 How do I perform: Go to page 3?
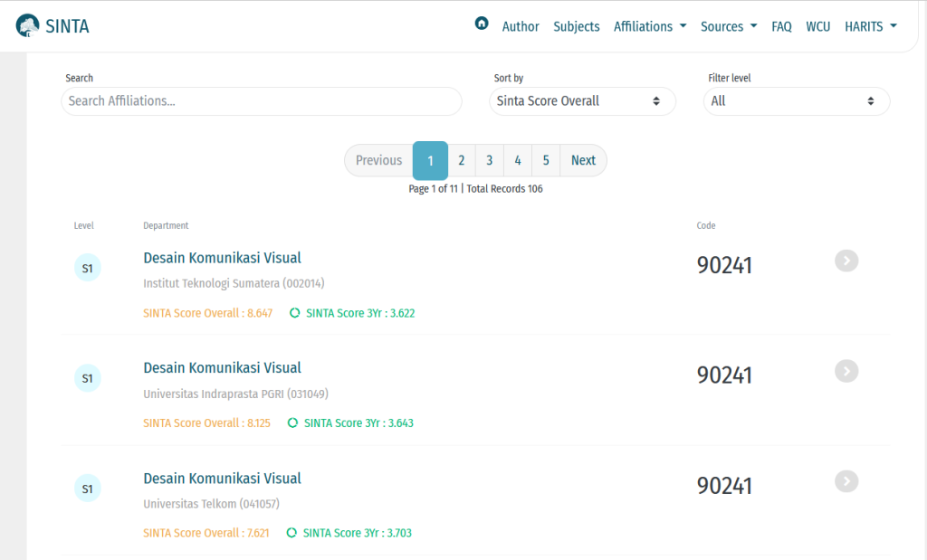coord(490,160)
